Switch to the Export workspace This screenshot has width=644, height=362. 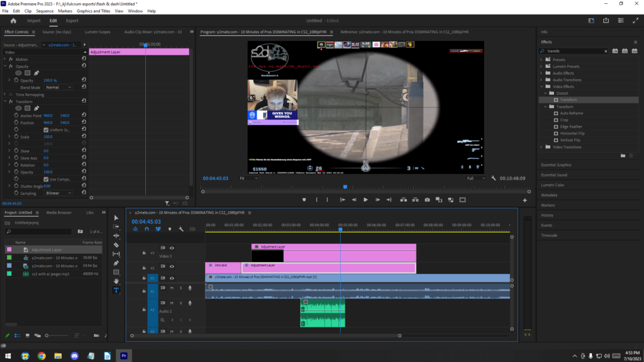(72, 21)
